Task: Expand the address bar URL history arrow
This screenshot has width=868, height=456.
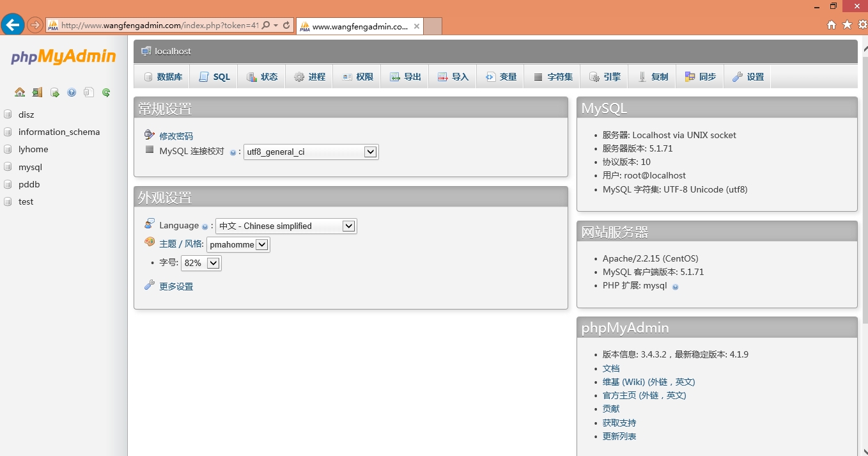Action: click(x=276, y=26)
